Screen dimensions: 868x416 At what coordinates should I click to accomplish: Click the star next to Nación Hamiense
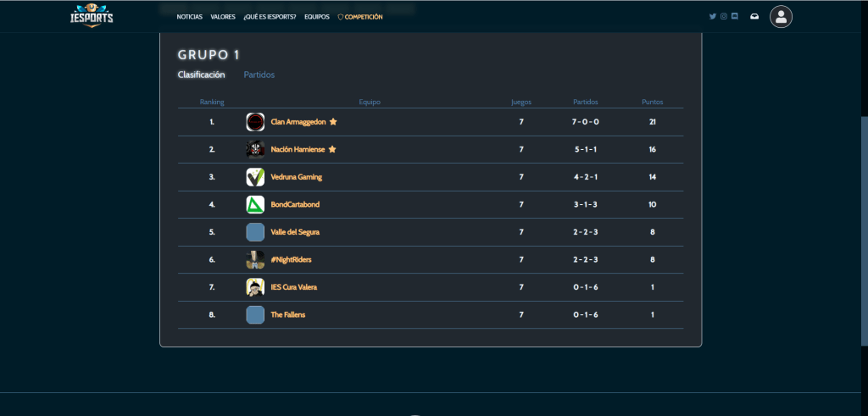tap(332, 150)
